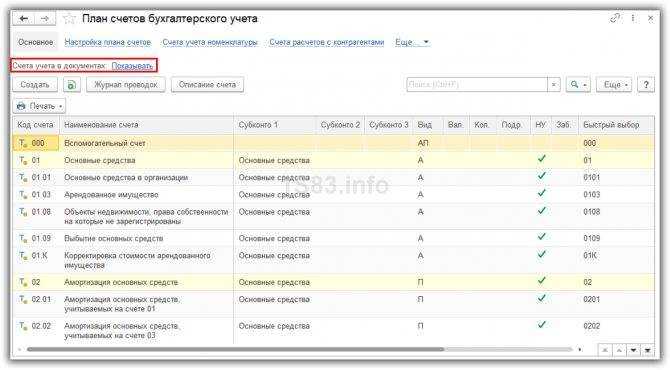Viewport: 670px width, 370px height.
Task: Copy link via the chain icon
Action: click(615, 18)
